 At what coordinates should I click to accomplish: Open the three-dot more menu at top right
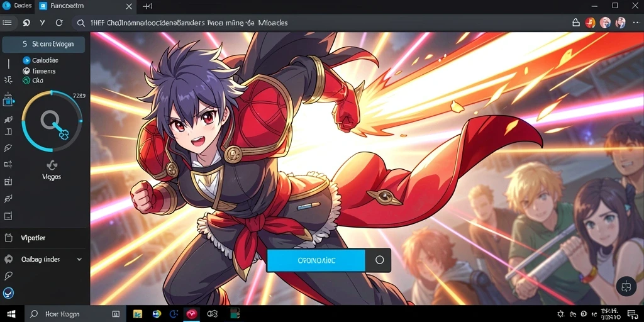click(635, 23)
